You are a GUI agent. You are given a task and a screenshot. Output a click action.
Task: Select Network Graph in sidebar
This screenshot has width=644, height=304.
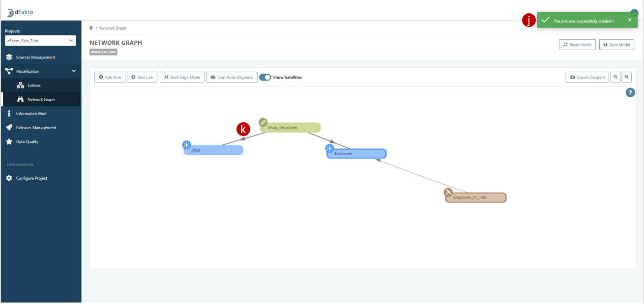point(41,100)
